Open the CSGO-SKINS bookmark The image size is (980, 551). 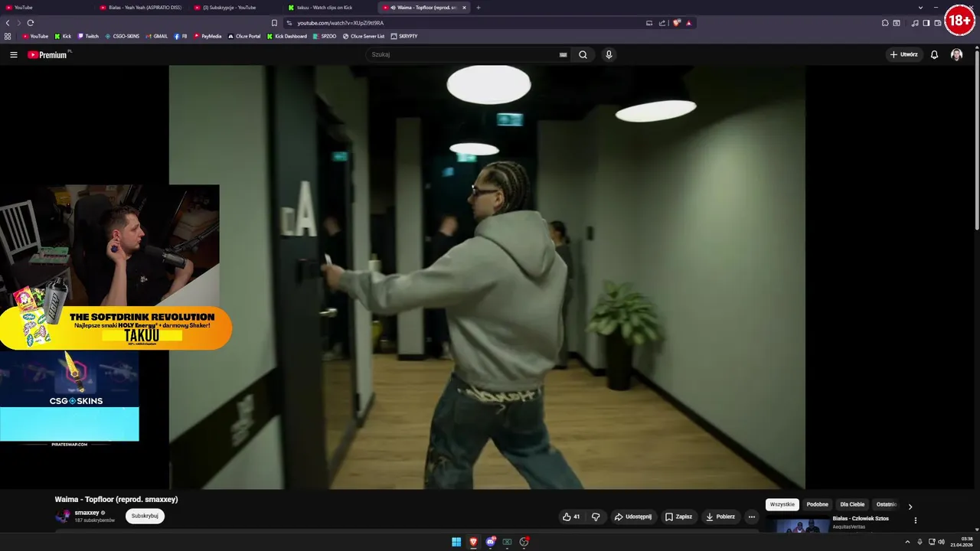[122, 36]
